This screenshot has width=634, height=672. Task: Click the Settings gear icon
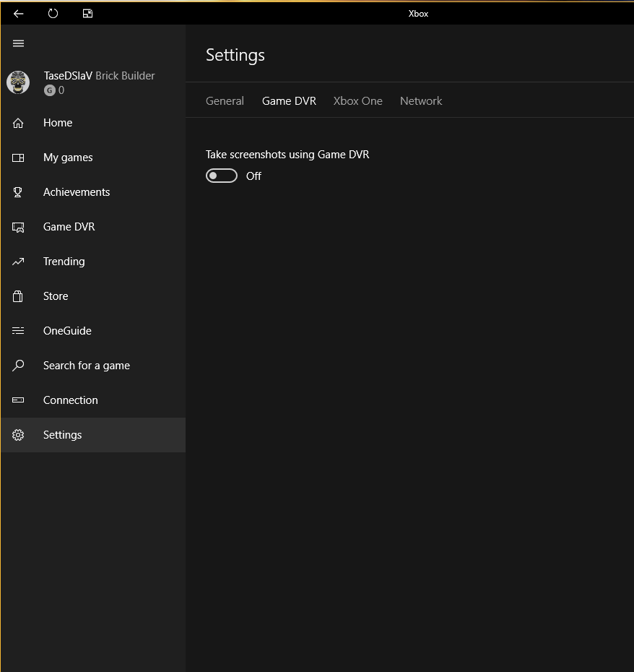pyautogui.click(x=19, y=435)
